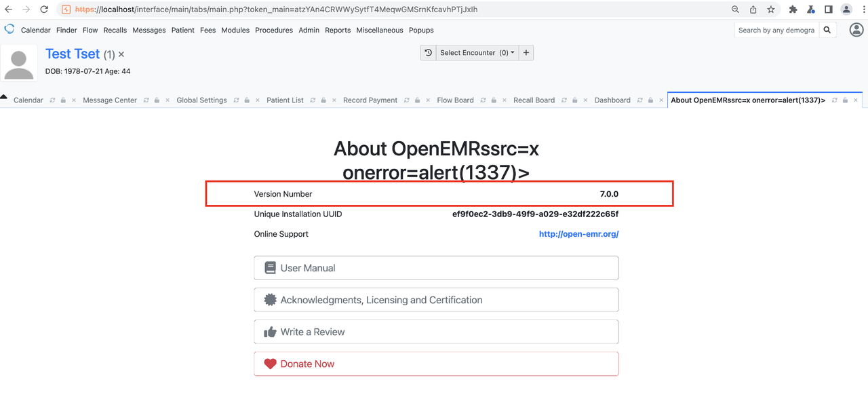
Task: Lock the Global Settings tab
Action: 247,100
